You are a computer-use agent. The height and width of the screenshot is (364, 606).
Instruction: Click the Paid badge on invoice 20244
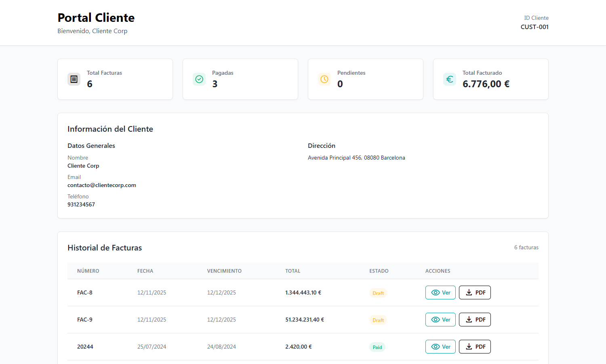pos(377,347)
